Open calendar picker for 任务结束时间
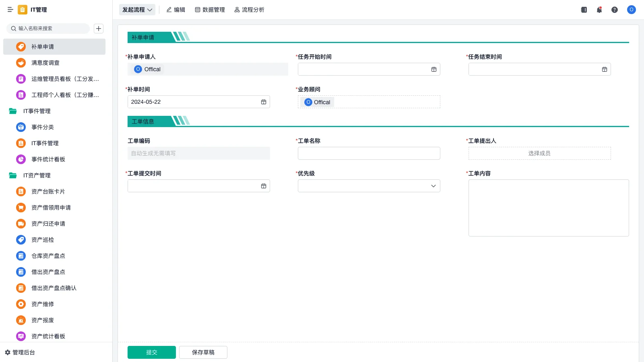This screenshot has height=362, width=644. tap(605, 69)
